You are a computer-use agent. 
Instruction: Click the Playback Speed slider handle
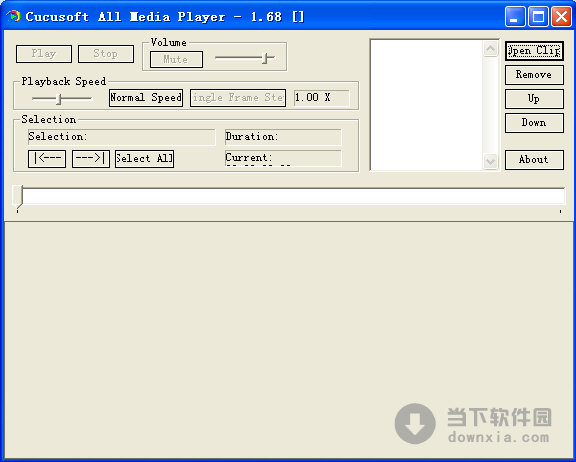[59, 98]
